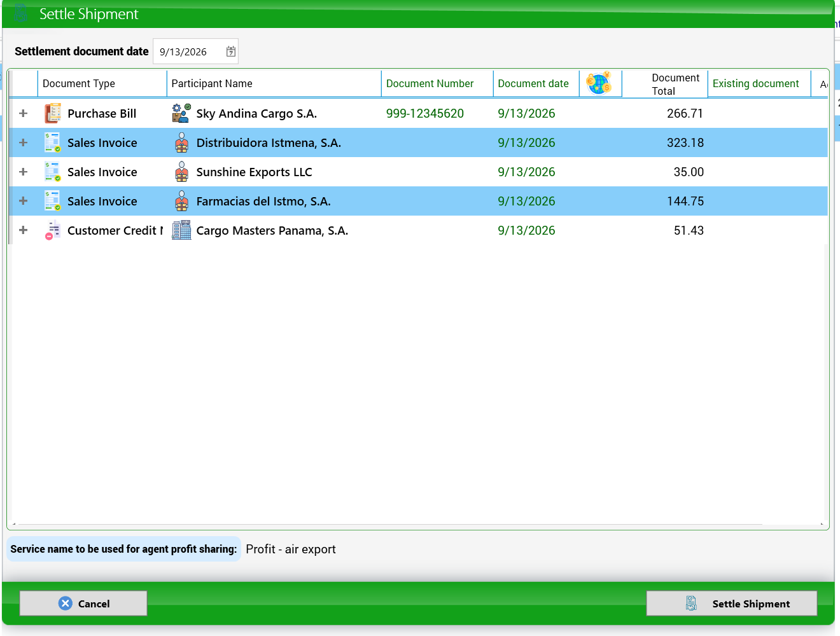Cancel the settlement dialog
Screen dimensions: 840x636
(x=83, y=604)
